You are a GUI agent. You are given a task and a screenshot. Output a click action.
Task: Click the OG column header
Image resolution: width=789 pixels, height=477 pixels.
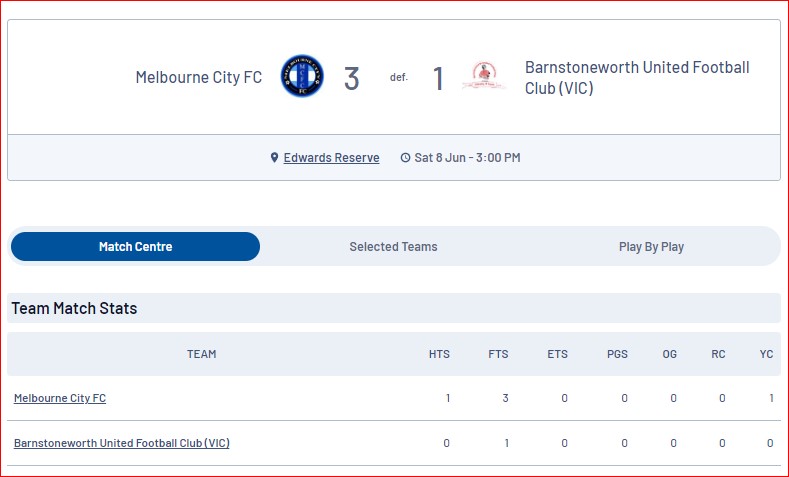click(670, 354)
